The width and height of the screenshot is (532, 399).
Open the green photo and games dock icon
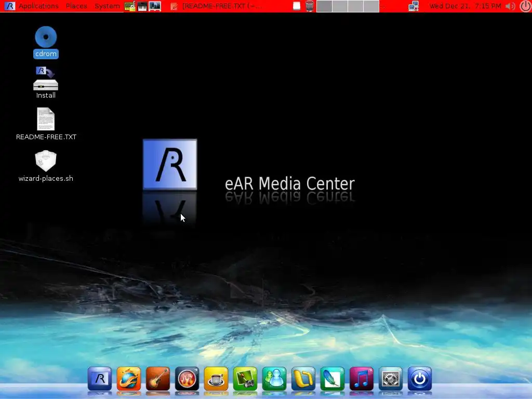[245, 378]
